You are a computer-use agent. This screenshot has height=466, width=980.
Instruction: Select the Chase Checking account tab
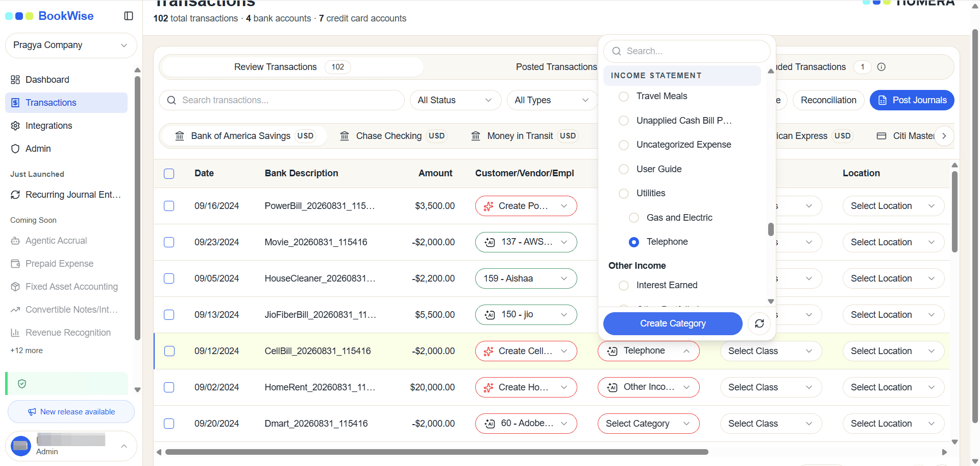click(x=393, y=136)
